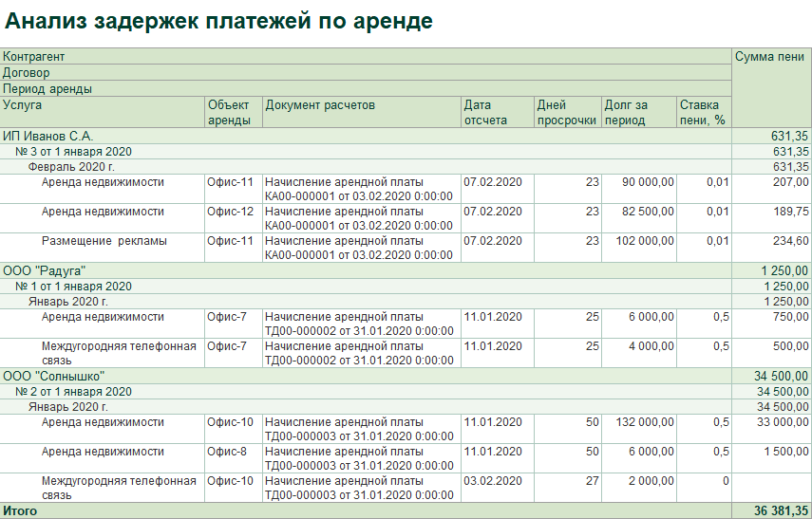
Task: Click the Дней просрочки column header
Action: click(568, 112)
